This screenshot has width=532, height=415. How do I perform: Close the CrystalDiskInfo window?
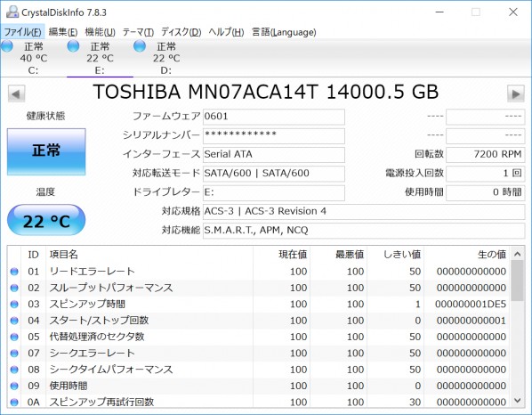(x=513, y=12)
